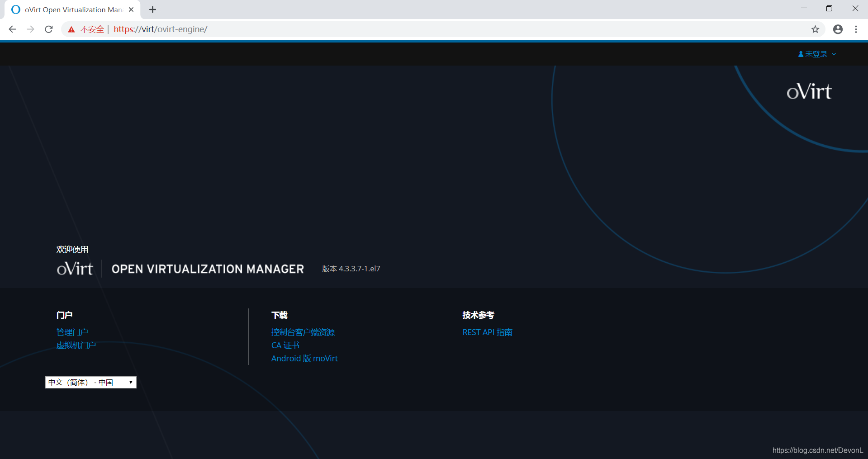Viewport: 868px width, 459px height.
Task: Download the CA 证书
Action: pos(285,345)
